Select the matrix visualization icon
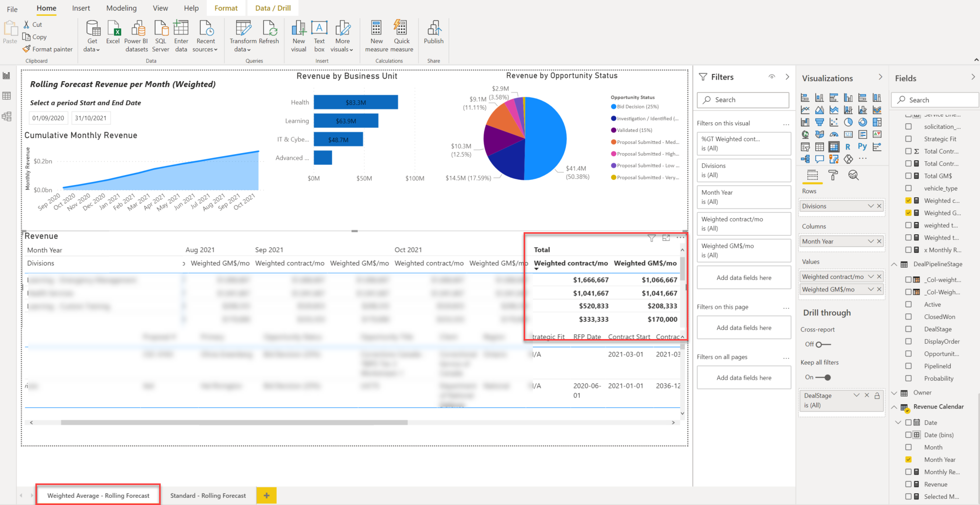 click(834, 146)
